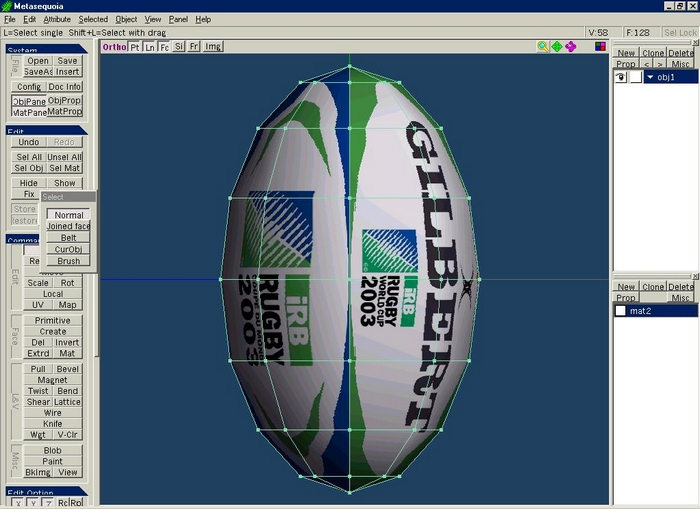Viewport: 700px width, 509px height.
Task: Toggle the eye visibility icon for obj1
Action: point(621,77)
